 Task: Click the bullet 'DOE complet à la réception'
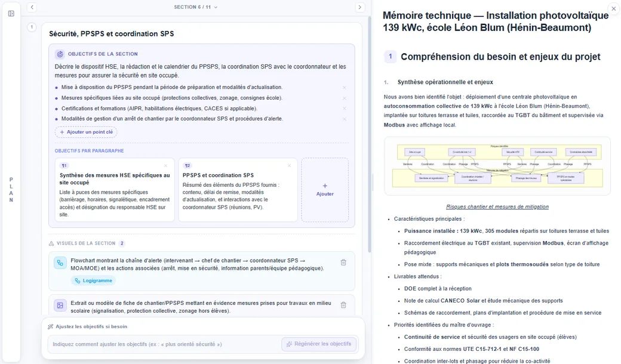tap(438, 289)
